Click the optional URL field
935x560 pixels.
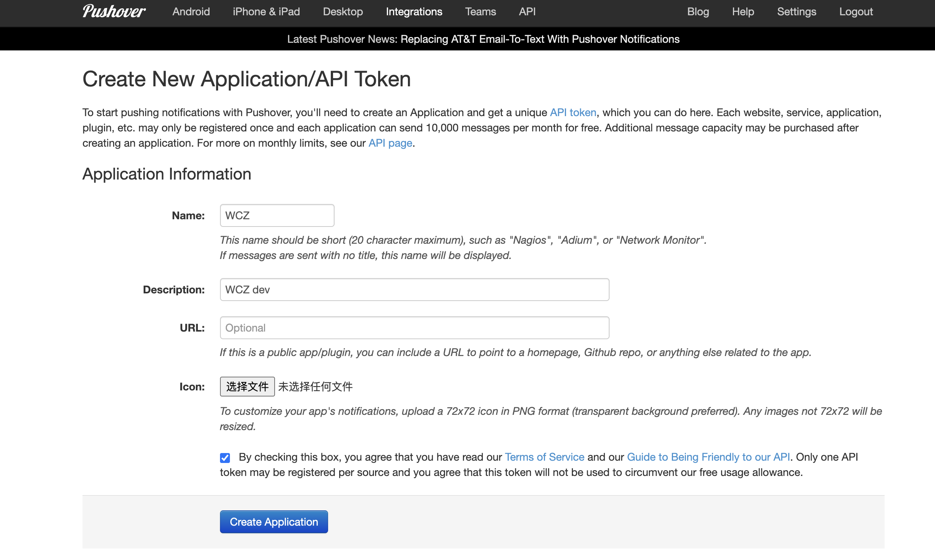(x=414, y=328)
